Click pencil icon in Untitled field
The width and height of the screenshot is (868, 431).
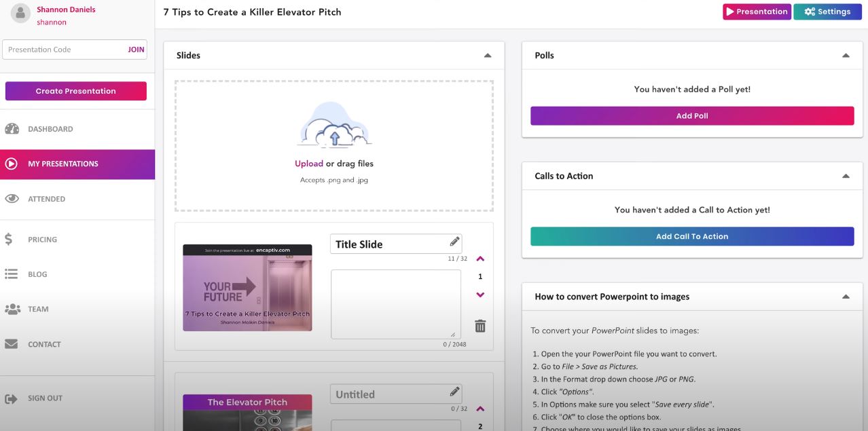(x=454, y=392)
